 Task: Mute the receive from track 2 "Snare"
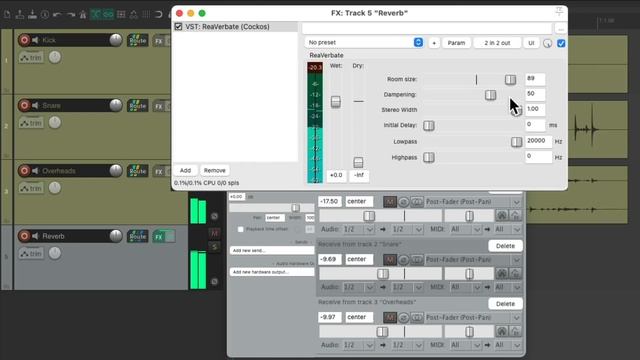point(390,260)
